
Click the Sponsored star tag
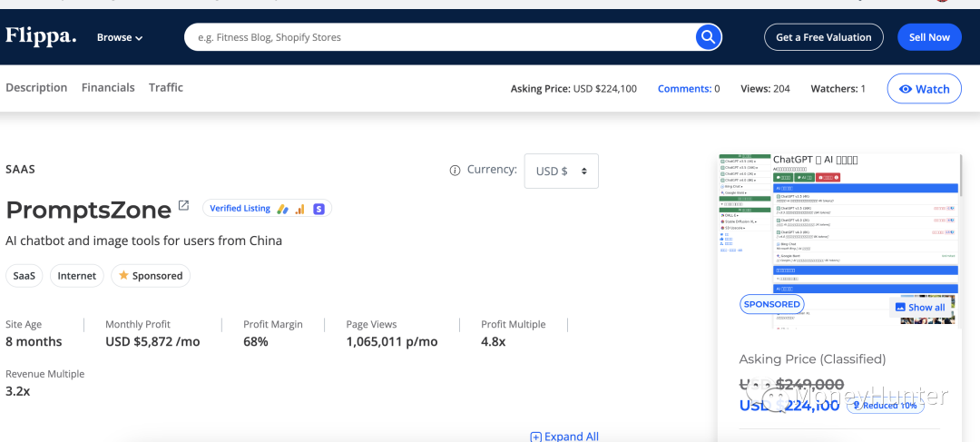[x=151, y=276]
